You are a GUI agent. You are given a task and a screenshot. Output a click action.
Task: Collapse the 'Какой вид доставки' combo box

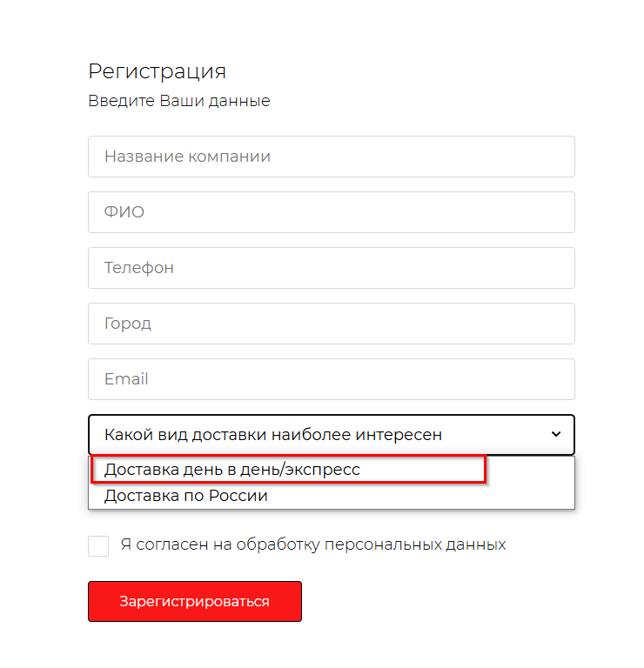(x=331, y=435)
